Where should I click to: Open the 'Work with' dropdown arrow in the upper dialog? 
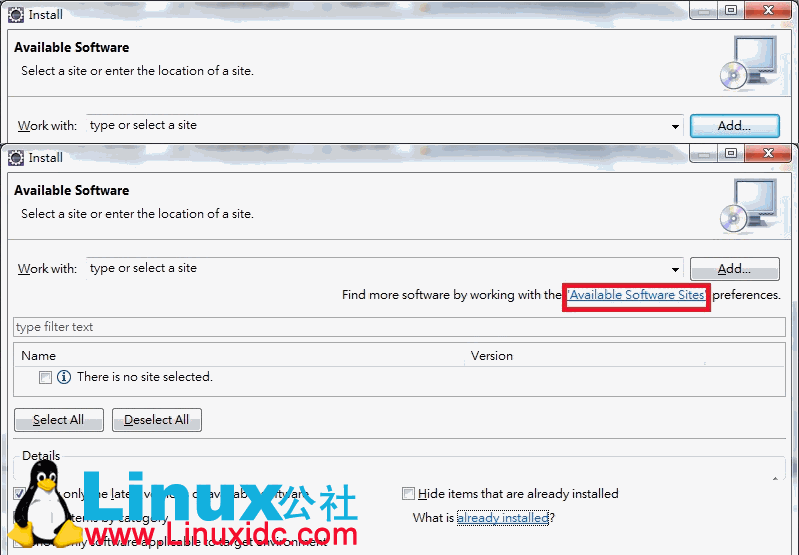pos(676,126)
